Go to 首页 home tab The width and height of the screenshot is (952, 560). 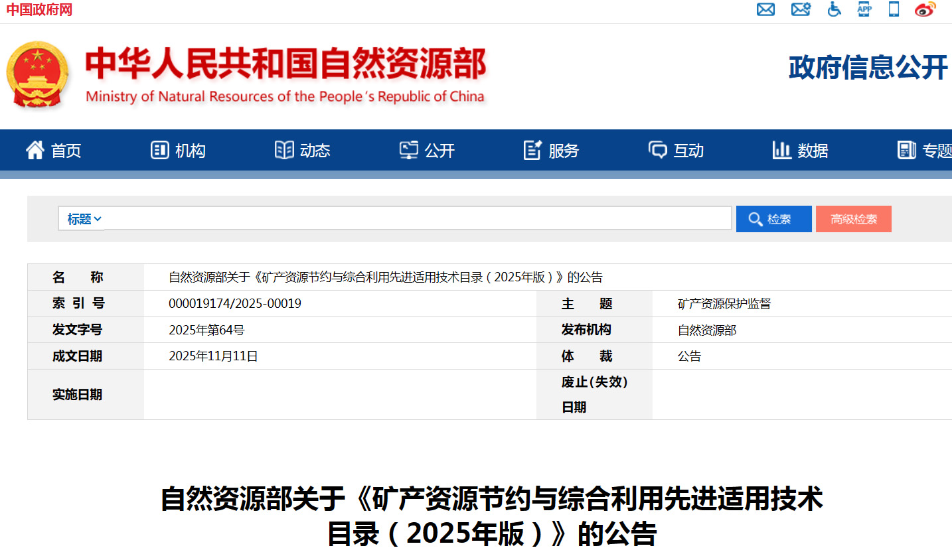[x=54, y=151]
